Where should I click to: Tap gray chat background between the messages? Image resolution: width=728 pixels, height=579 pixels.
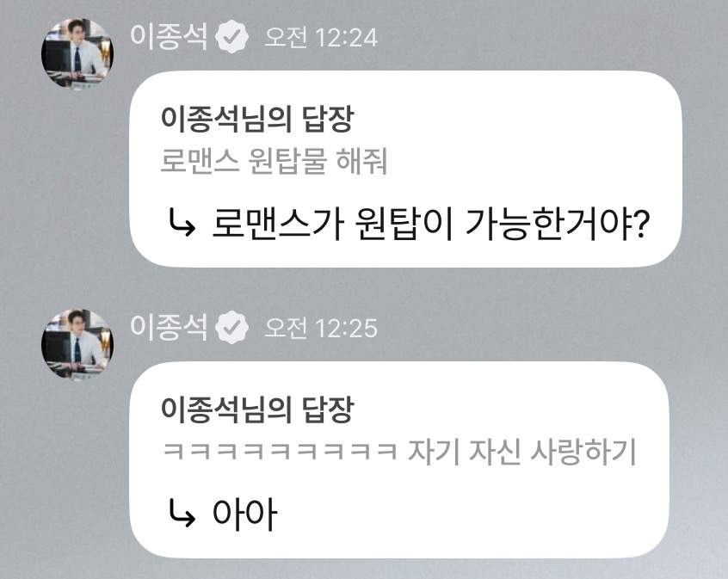click(x=418, y=290)
